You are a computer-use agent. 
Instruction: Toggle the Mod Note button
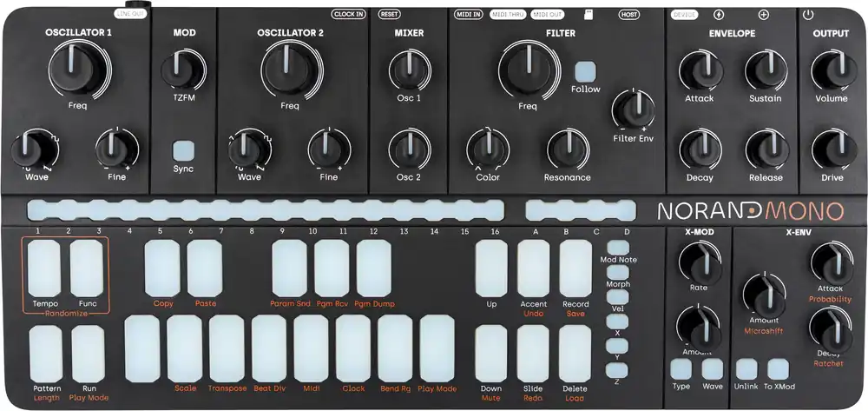[618, 248]
